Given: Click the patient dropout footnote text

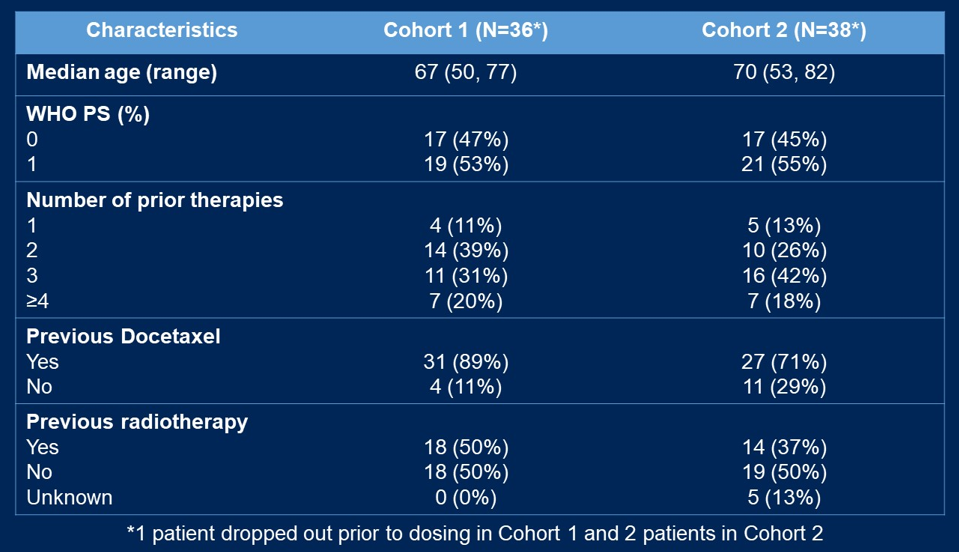Looking at the screenshot, I should pos(475,533).
